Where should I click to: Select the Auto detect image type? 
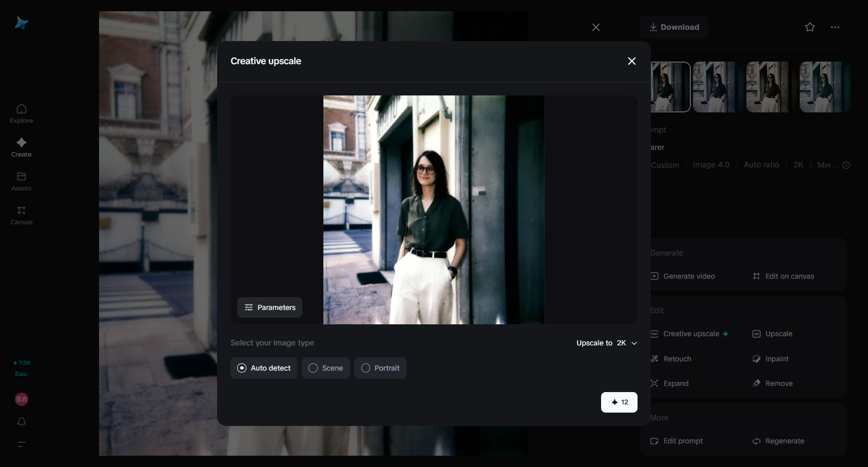pyautogui.click(x=263, y=368)
